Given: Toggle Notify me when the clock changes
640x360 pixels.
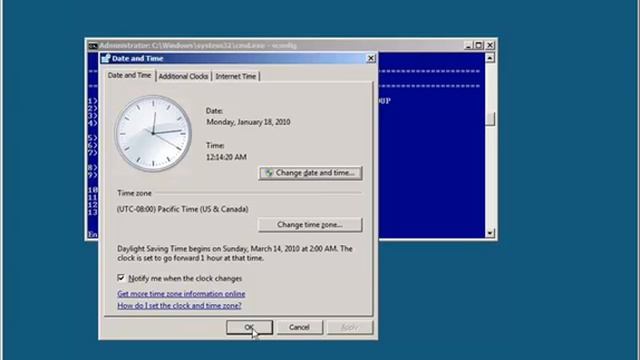Looking at the screenshot, I should coord(121,278).
